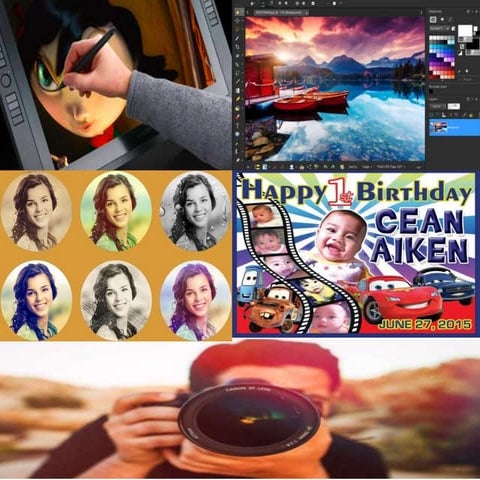Pick the black background color swatch
This screenshot has height=480, width=480.
tap(473, 44)
